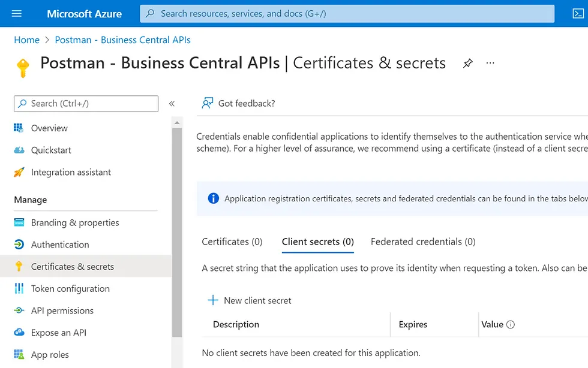Open the ellipsis more options menu

pos(490,63)
